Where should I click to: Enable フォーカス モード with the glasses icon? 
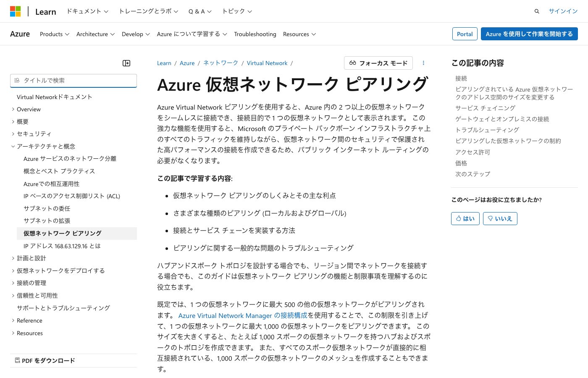click(x=378, y=63)
